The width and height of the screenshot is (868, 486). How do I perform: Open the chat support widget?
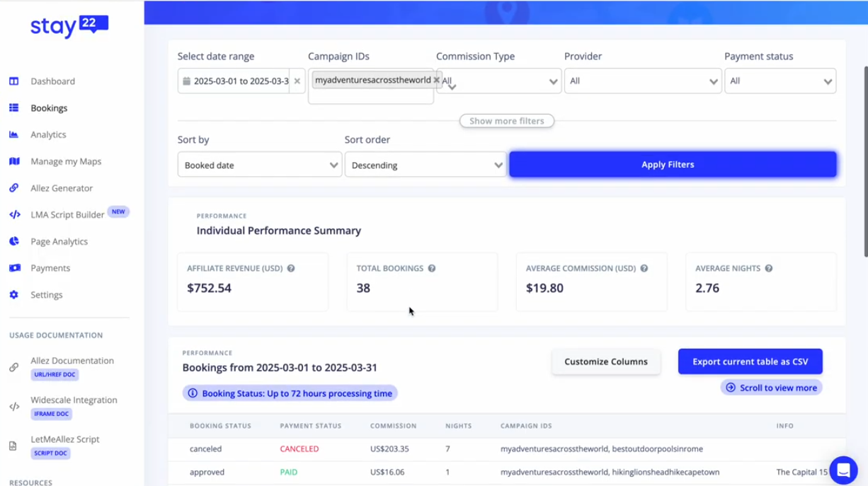843,470
